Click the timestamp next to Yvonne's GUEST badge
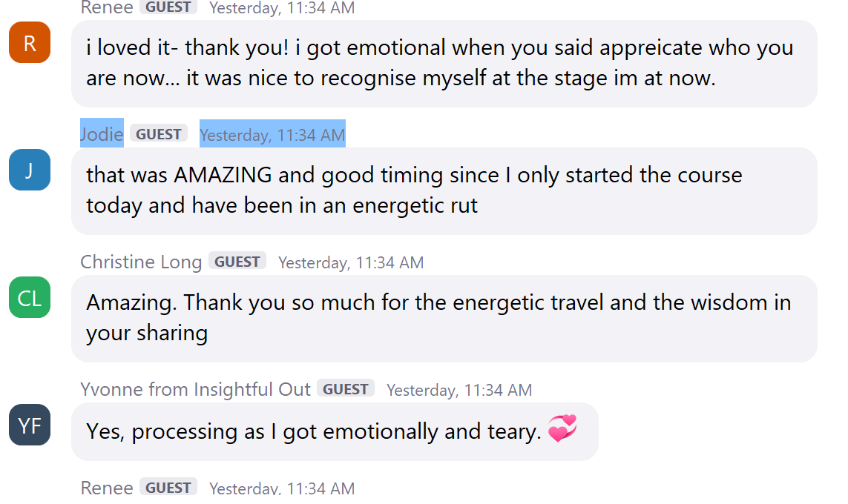The image size is (848, 504). 459,390
